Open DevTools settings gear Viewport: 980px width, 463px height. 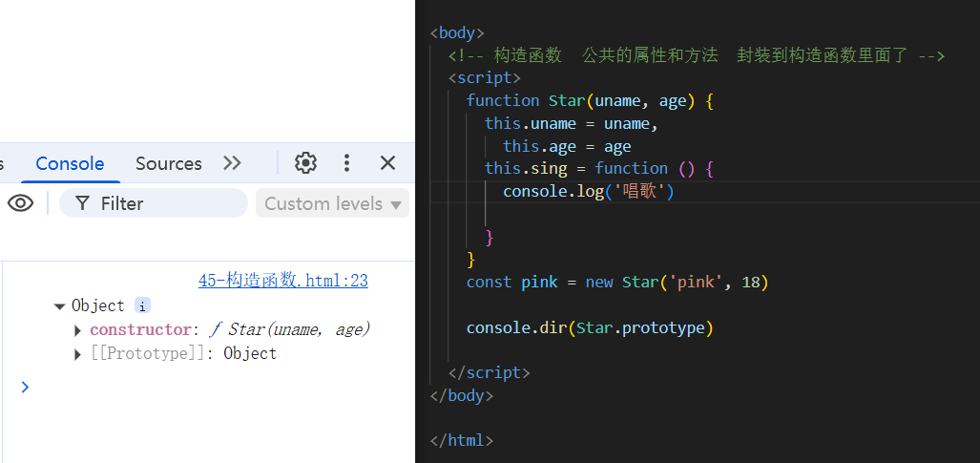(x=305, y=163)
